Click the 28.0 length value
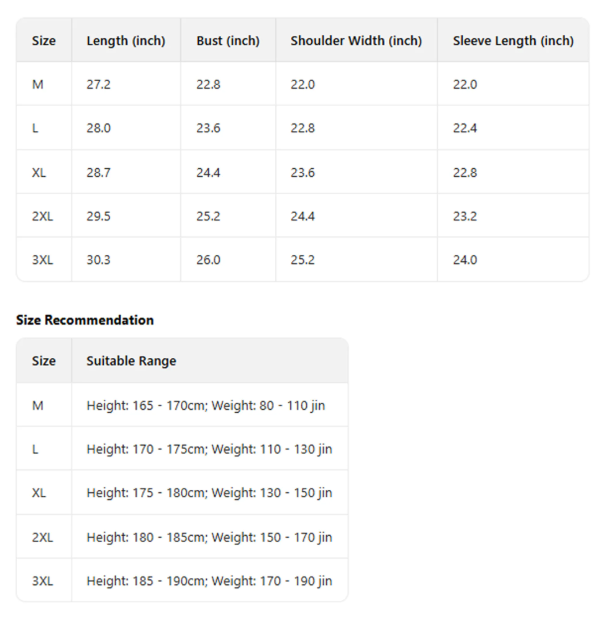Image resolution: width=611 pixels, height=629 pixels. (x=99, y=129)
